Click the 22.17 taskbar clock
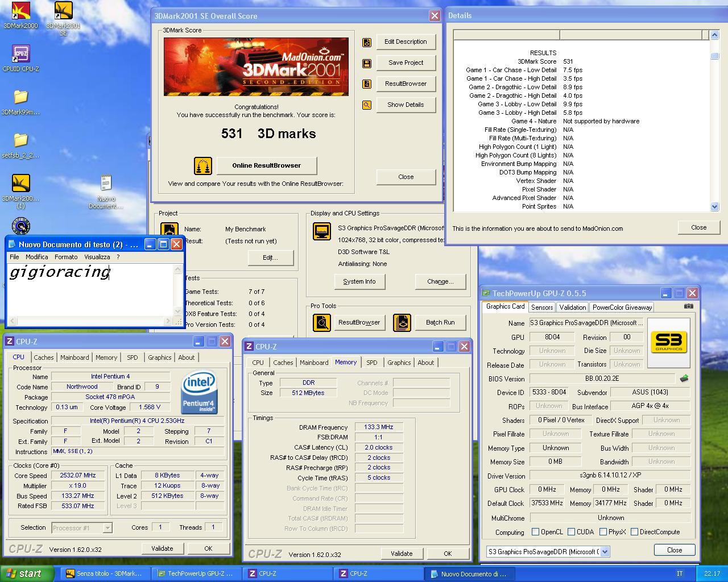Viewport: 728px width, 582px height. click(712, 574)
